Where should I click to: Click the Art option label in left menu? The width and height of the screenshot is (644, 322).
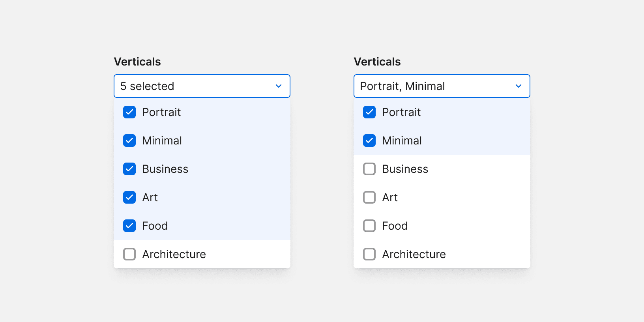click(x=150, y=197)
